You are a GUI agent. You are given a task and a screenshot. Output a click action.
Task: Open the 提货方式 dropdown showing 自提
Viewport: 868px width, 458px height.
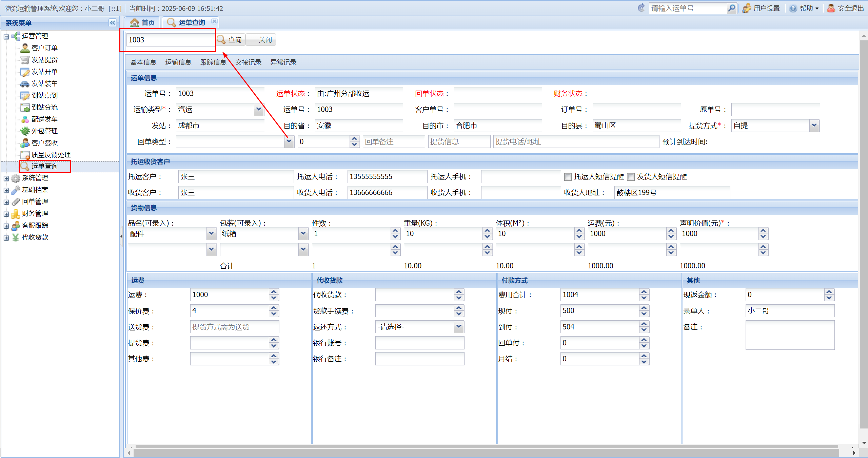pos(814,126)
